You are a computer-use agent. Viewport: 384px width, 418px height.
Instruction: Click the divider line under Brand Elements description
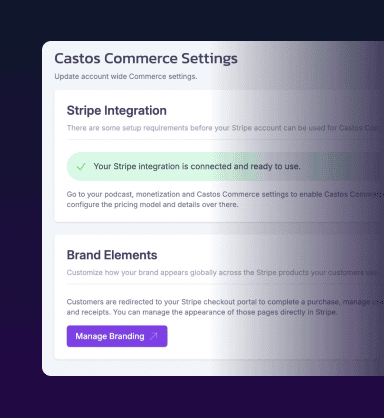pyautogui.click(x=223, y=284)
